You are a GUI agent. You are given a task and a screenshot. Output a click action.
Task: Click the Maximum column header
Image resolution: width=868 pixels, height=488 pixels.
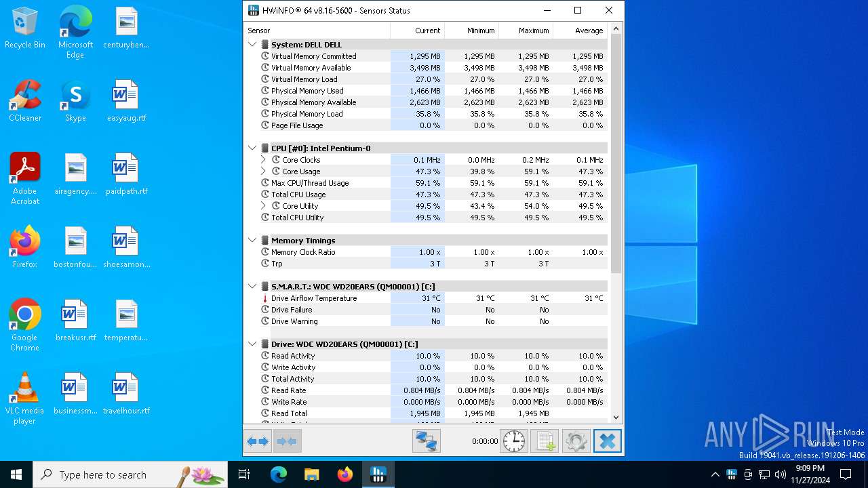[526, 30]
